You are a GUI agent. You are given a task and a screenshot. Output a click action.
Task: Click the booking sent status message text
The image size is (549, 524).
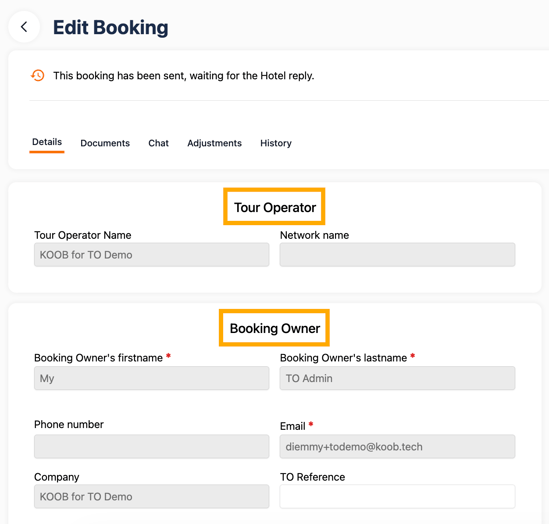click(x=184, y=76)
